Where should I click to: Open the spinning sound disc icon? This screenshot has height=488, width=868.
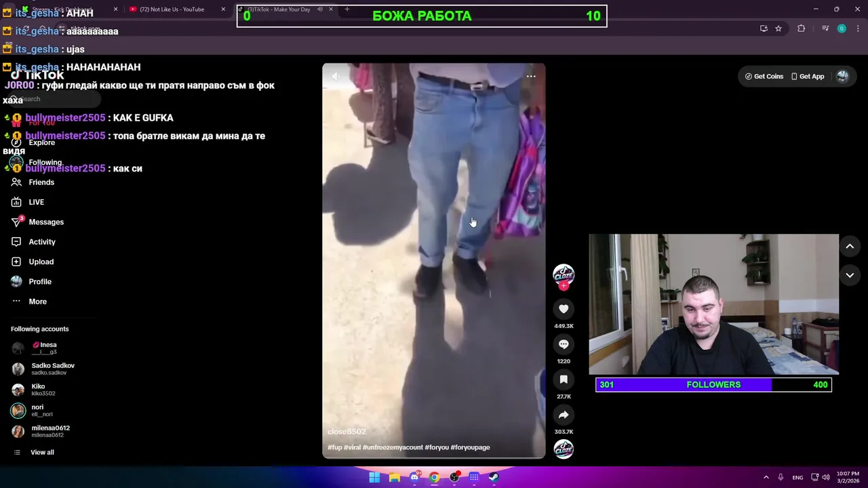click(564, 449)
